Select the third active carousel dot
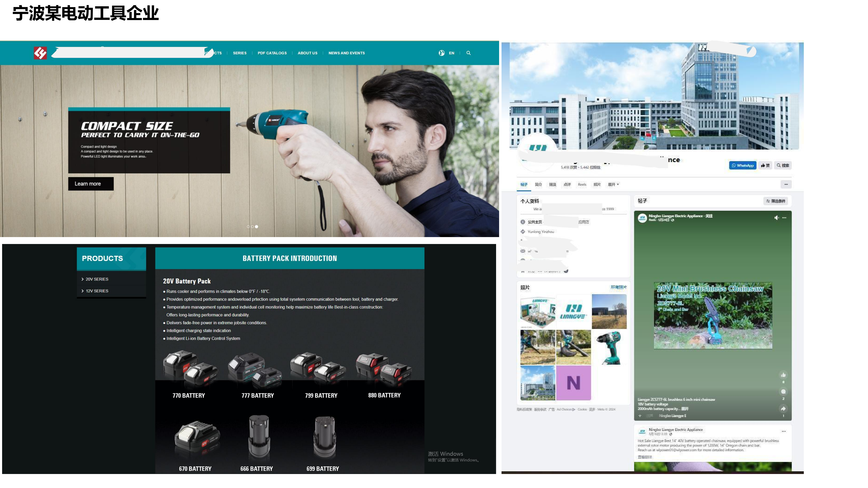868x488 pixels. click(x=256, y=227)
